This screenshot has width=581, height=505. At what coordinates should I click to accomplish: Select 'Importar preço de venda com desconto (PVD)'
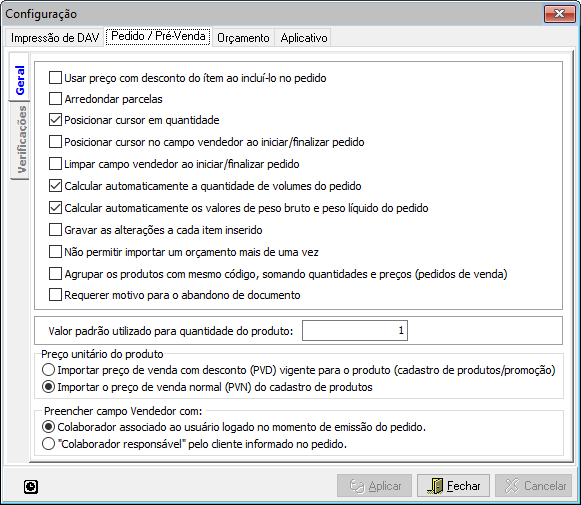[49, 370]
